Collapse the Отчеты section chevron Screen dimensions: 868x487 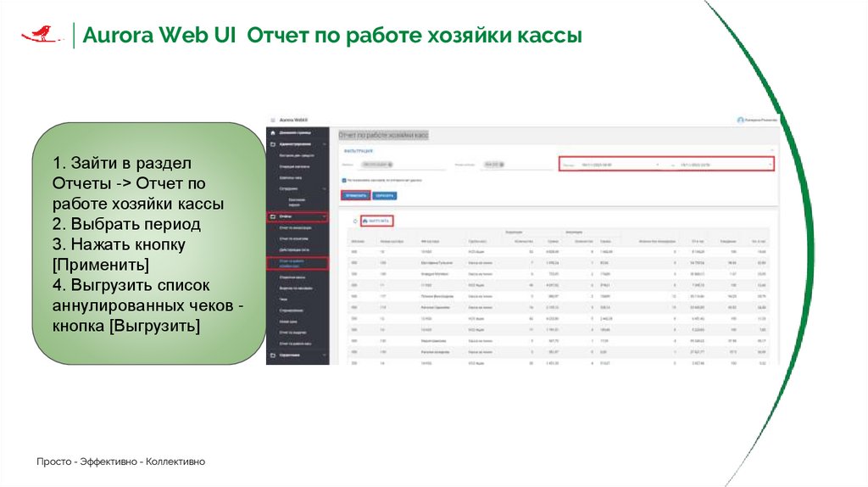tap(325, 216)
